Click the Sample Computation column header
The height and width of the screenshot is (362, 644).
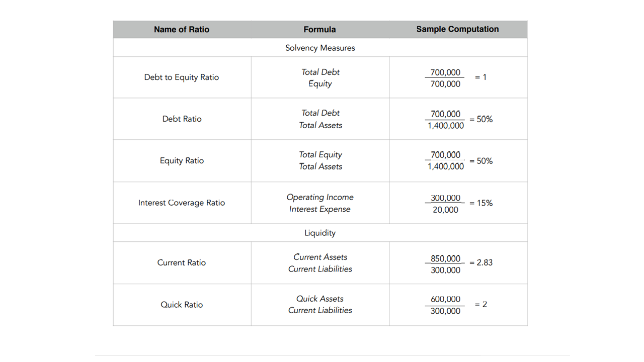(457, 29)
